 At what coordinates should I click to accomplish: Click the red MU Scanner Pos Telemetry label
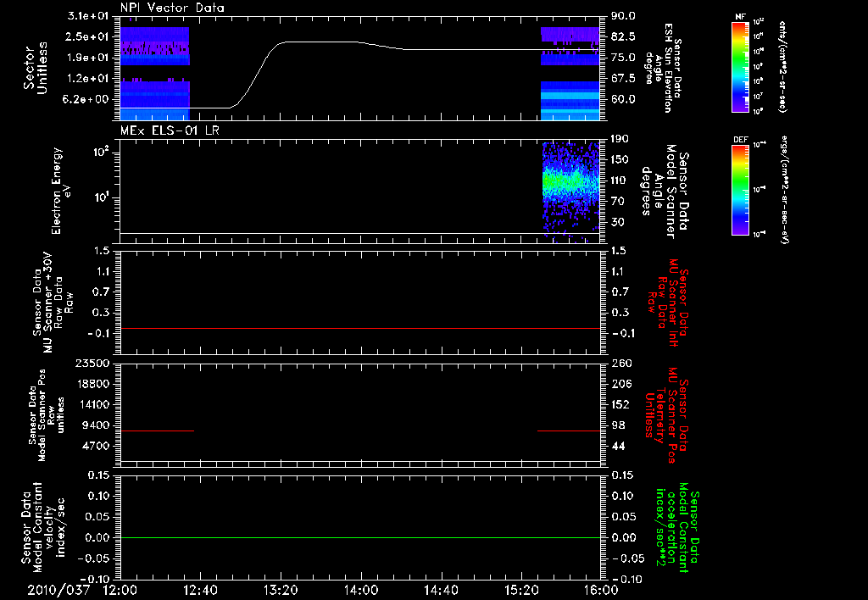click(666, 416)
